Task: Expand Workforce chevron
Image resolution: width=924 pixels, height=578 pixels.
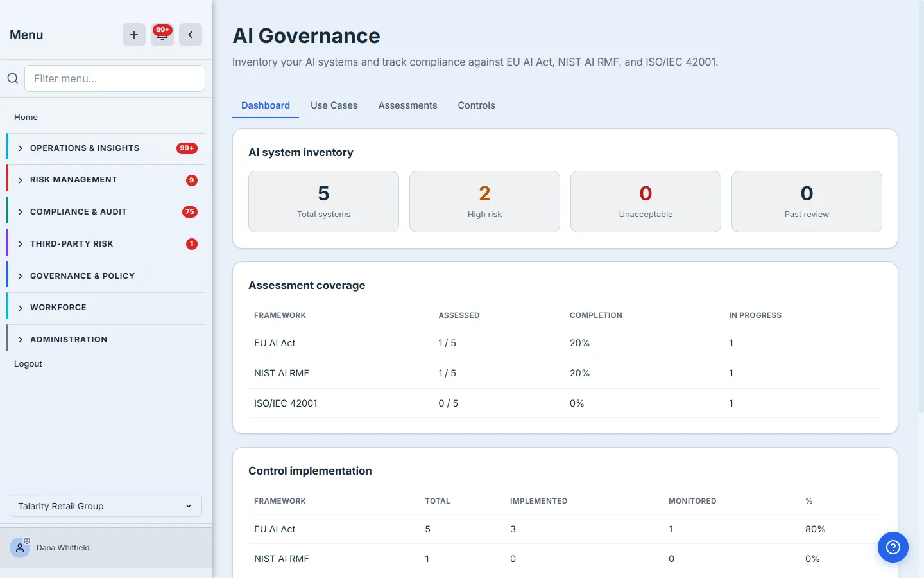Action: tap(21, 308)
